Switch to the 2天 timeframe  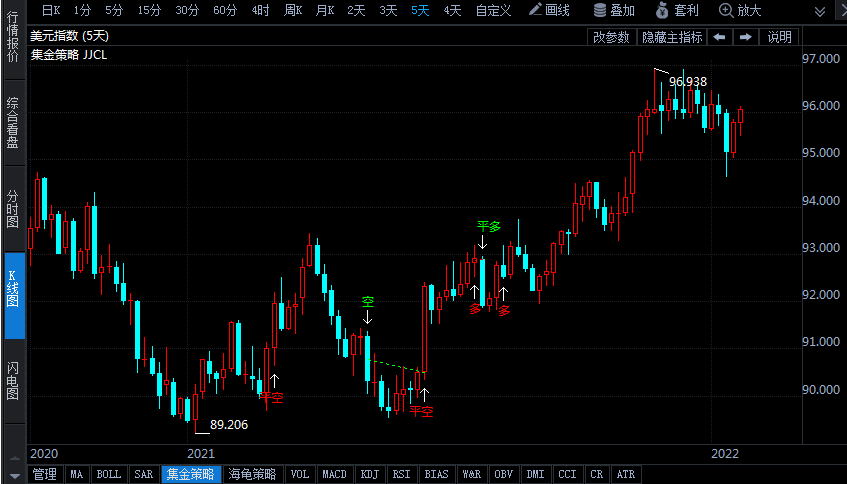pyautogui.click(x=356, y=10)
